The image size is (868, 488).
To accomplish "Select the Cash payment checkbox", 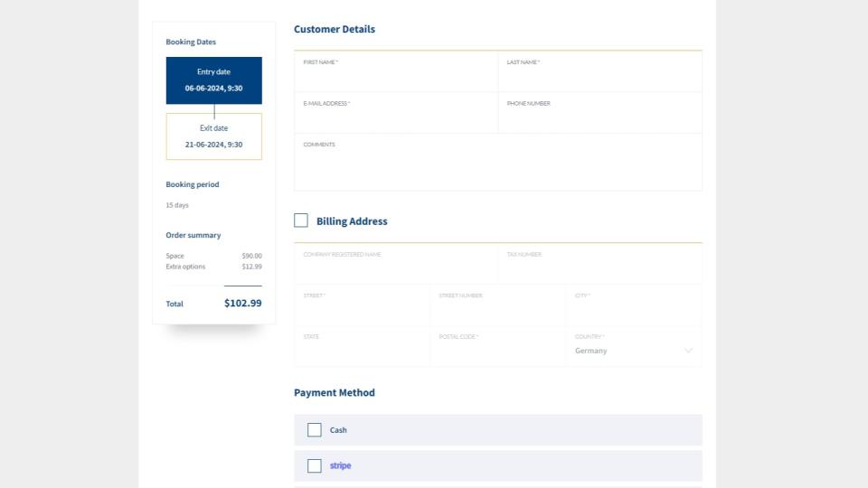I will coord(315,430).
